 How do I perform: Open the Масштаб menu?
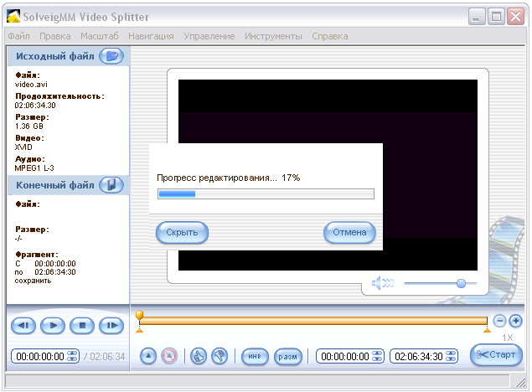100,36
